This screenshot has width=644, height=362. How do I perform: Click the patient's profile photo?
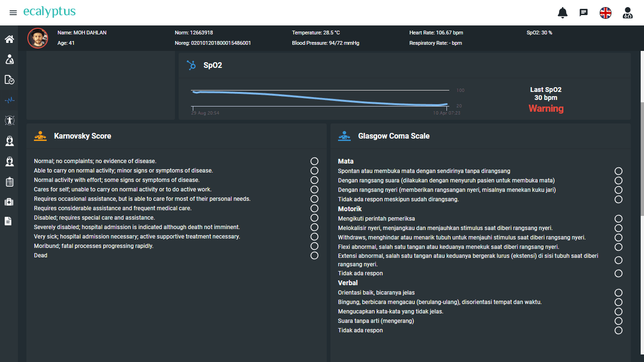[38, 38]
